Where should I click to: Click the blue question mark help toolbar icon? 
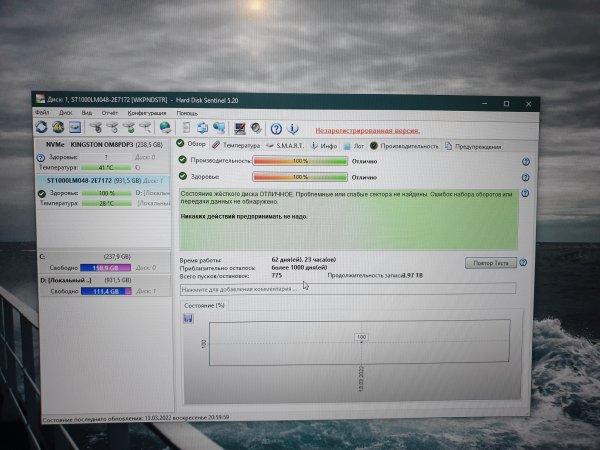276,128
